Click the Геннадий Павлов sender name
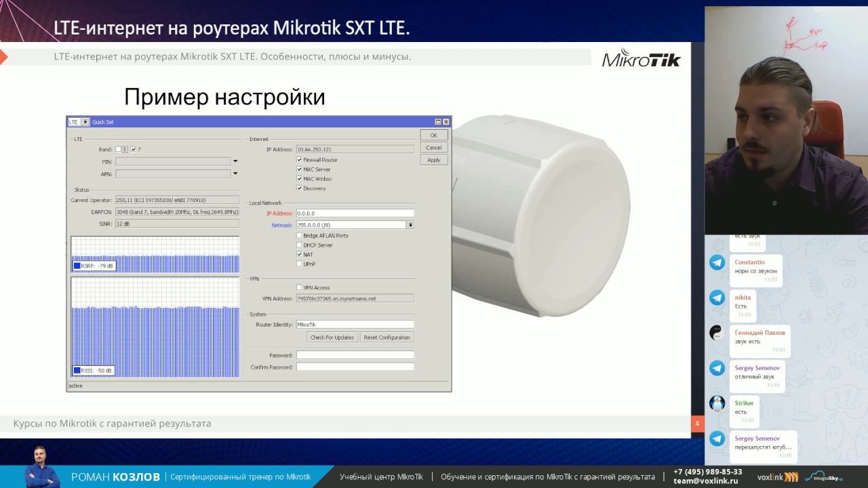The image size is (868, 488). (759, 333)
